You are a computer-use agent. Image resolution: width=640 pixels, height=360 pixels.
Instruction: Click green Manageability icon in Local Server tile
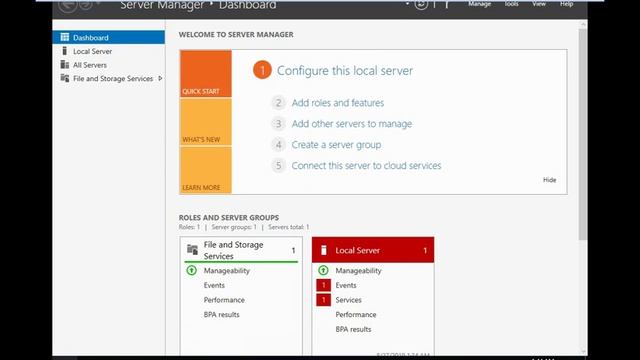(323, 270)
